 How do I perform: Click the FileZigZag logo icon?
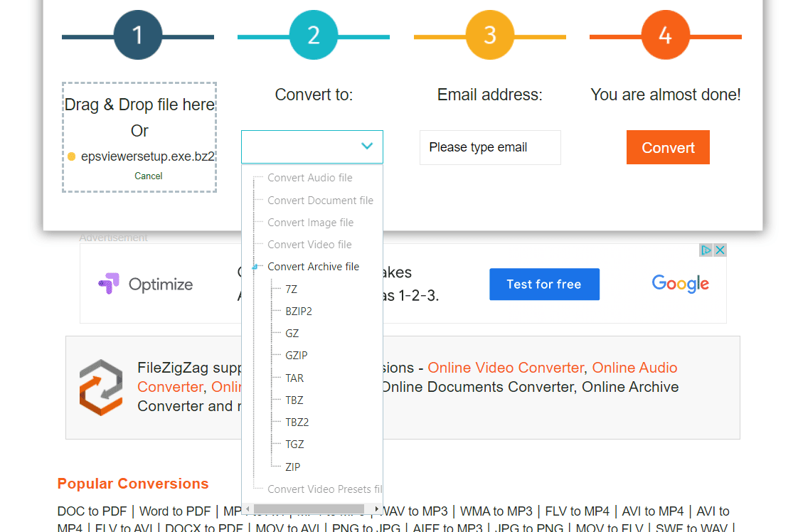point(101,388)
